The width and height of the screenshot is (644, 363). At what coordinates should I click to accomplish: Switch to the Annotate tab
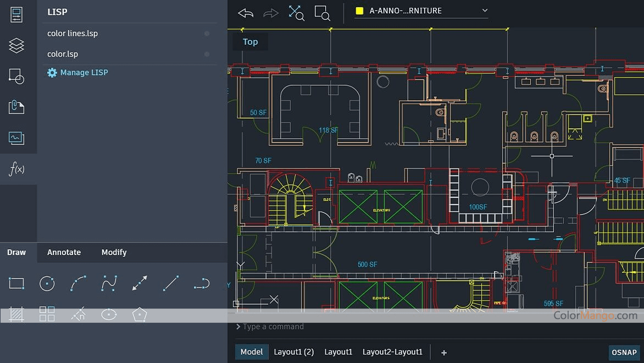64,252
